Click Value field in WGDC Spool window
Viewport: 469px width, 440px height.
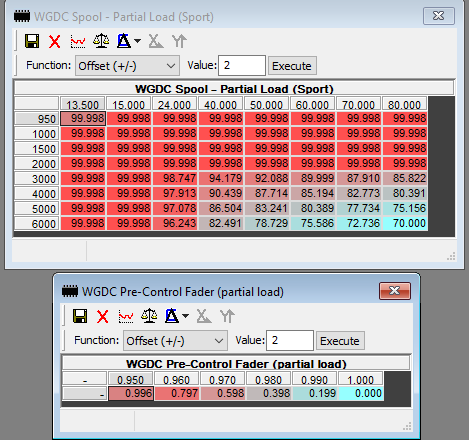[x=242, y=65]
